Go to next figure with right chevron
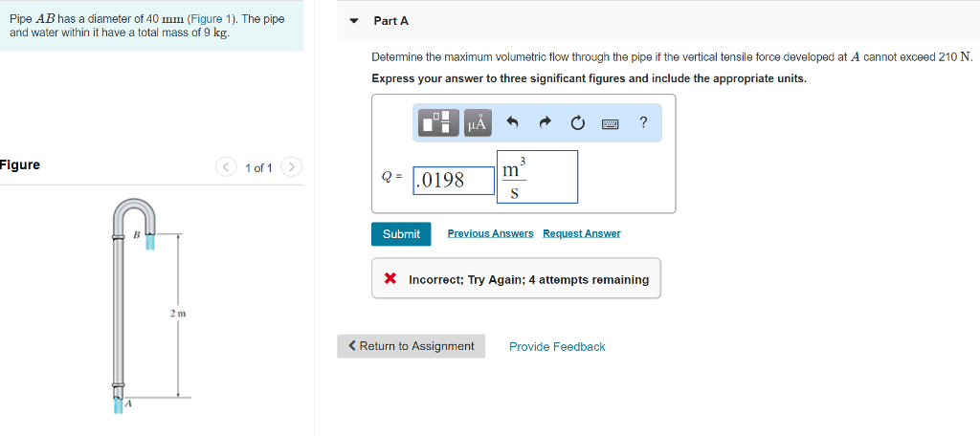Viewport: 980px width, 436px height. (292, 168)
